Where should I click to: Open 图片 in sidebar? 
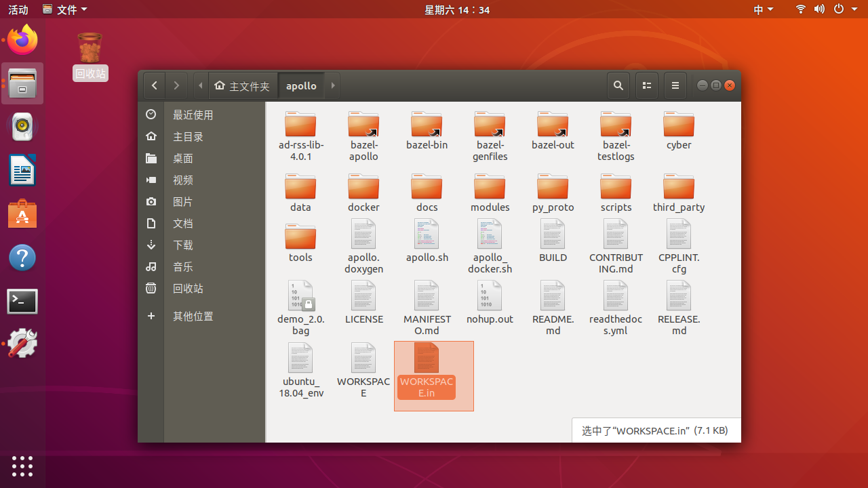[201, 201]
